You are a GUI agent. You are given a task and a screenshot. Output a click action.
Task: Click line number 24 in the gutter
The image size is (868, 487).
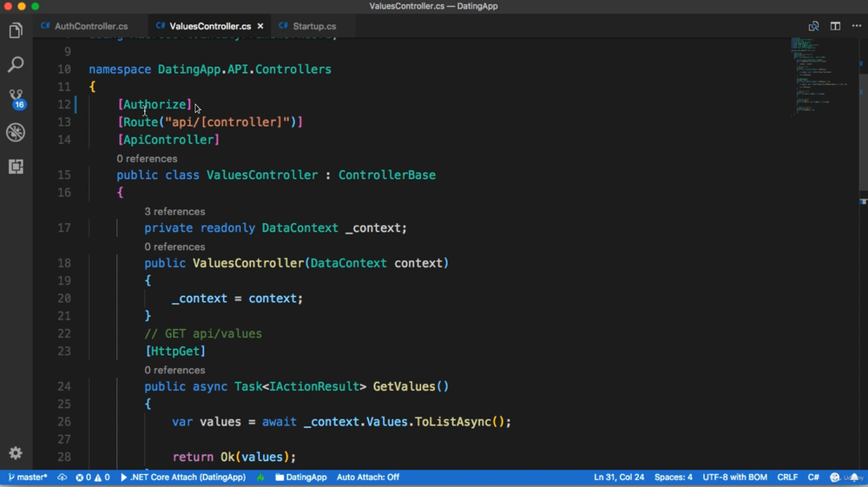pyautogui.click(x=64, y=386)
